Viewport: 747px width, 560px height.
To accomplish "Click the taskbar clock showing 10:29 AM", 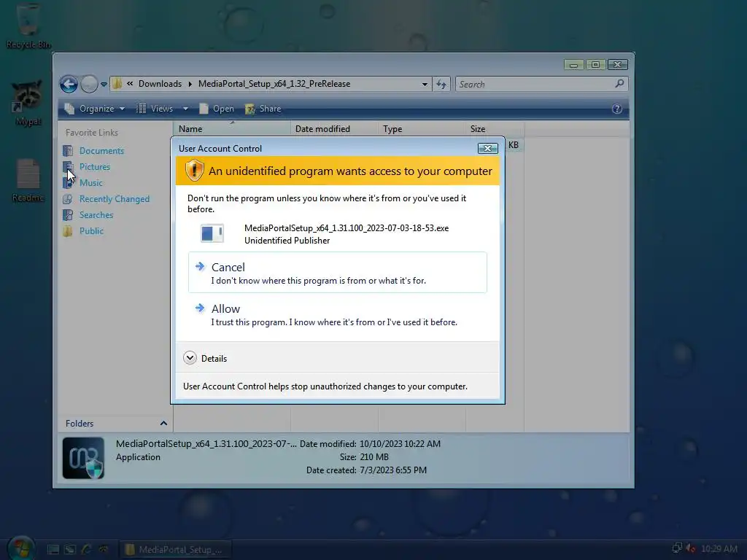I will (719, 548).
